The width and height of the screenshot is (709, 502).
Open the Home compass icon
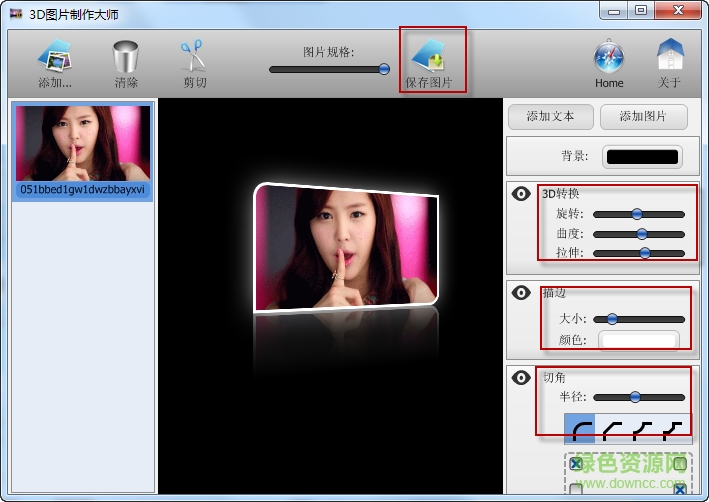pyautogui.click(x=609, y=57)
